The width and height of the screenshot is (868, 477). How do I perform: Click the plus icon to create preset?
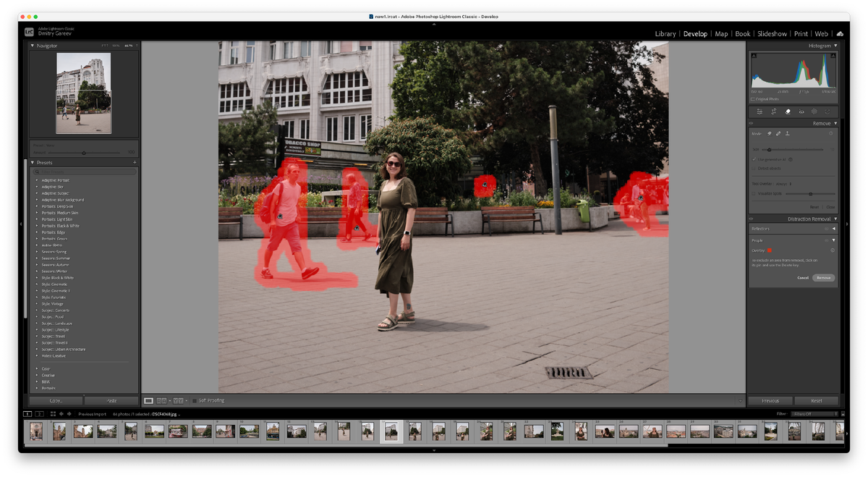click(135, 162)
